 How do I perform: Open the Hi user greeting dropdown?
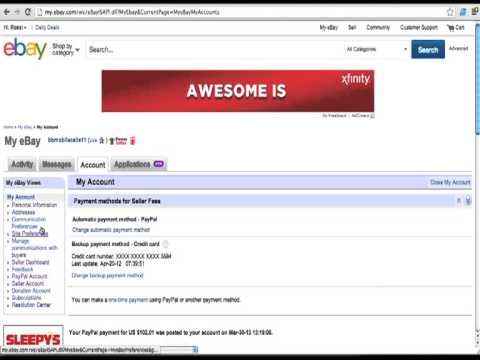click(x=15, y=27)
